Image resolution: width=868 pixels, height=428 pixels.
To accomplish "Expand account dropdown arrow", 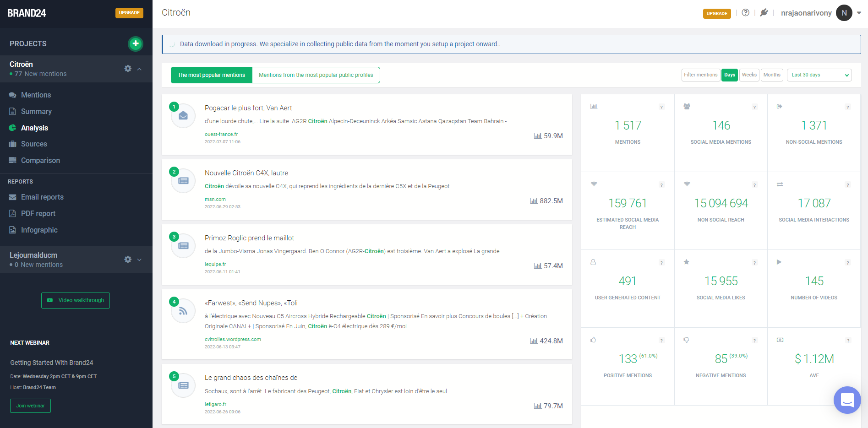I will coord(859,13).
